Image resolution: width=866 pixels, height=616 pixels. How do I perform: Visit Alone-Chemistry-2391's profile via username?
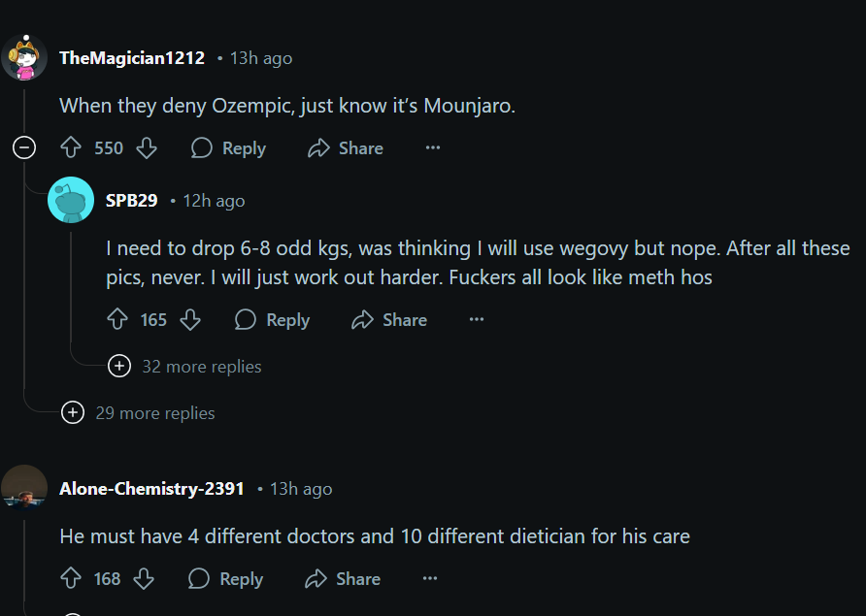[151, 489]
